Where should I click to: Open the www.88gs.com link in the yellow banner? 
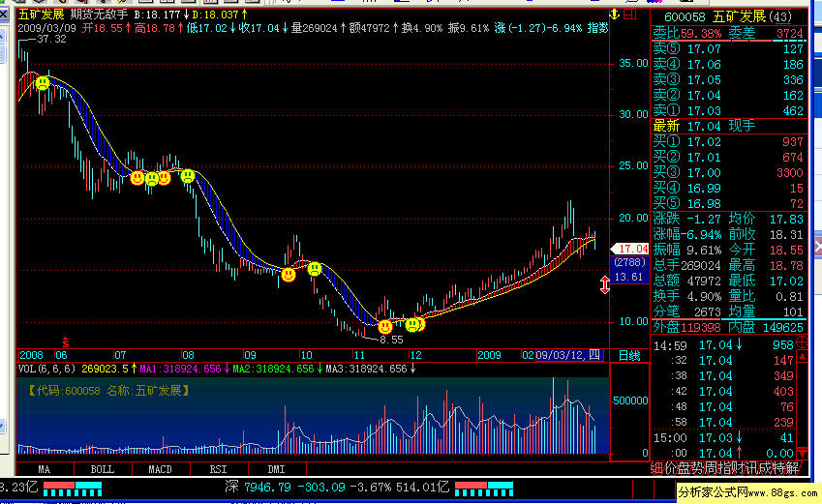click(783, 492)
